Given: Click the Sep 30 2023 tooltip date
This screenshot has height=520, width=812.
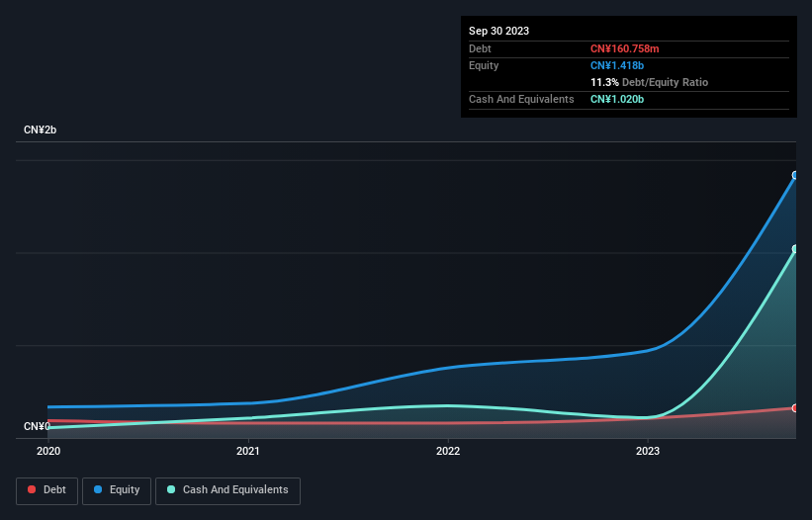Looking at the screenshot, I should tap(498, 31).
